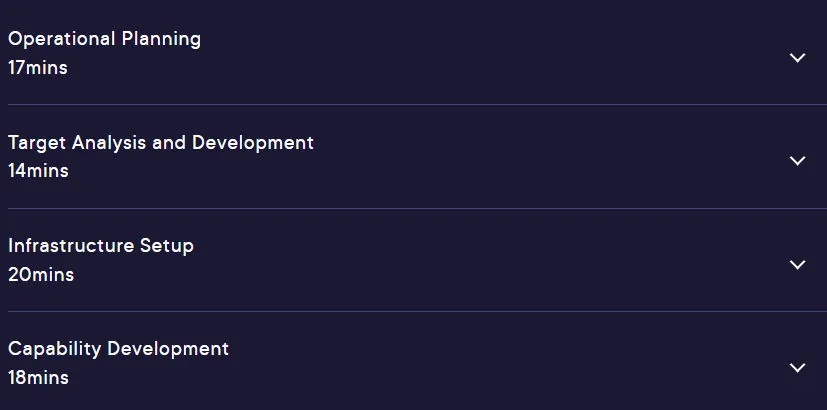Viewport: 827px width, 410px height.
Task: Expand the Target Analysis and Development chevron
Action: 797,160
